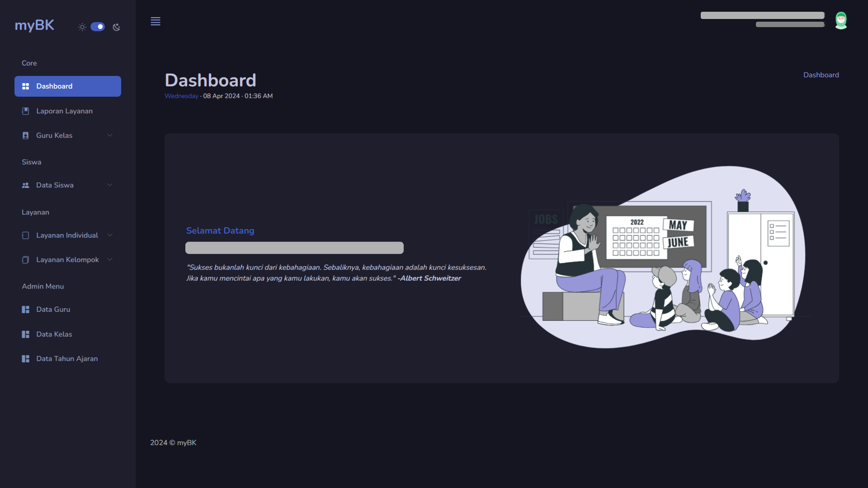Click the Layanan Kelompok sidebar icon
This screenshot has width=868, height=488.
pyautogui.click(x=25, y=260)
